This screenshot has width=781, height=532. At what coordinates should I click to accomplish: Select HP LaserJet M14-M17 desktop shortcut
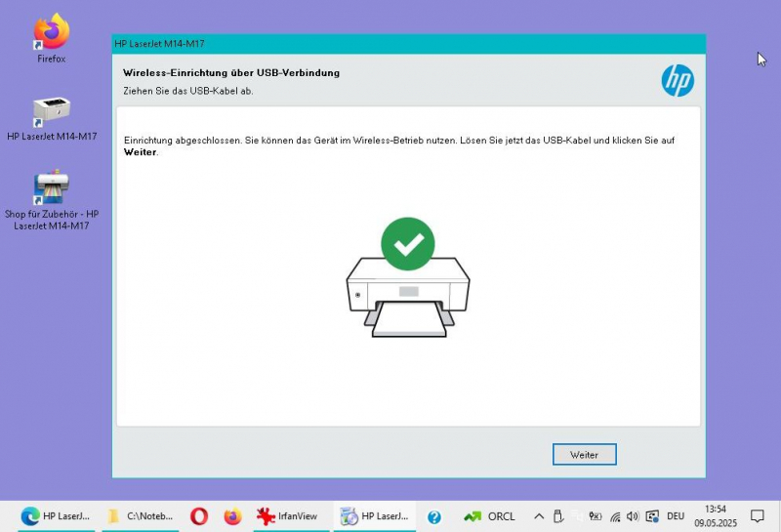52,118
